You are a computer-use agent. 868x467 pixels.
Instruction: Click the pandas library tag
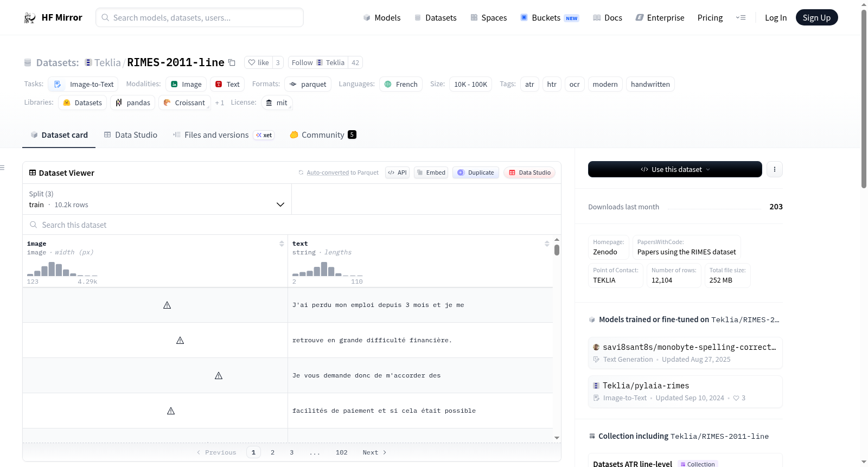(x=133, y=103)
